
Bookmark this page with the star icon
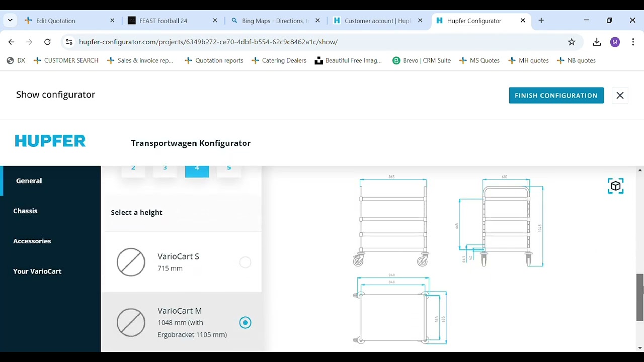click(572, 42)
